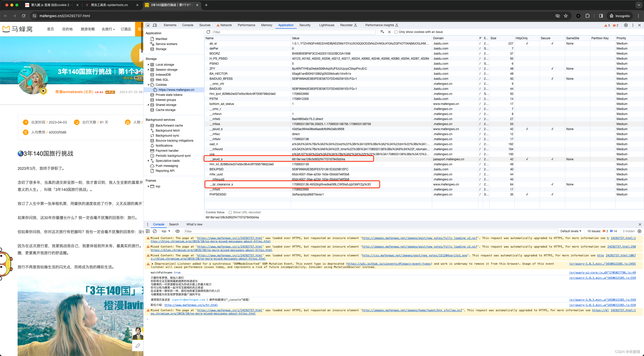Check Show URL-decoded checkbox
Screen dimensions: 644x356
[x=230, y=212]
